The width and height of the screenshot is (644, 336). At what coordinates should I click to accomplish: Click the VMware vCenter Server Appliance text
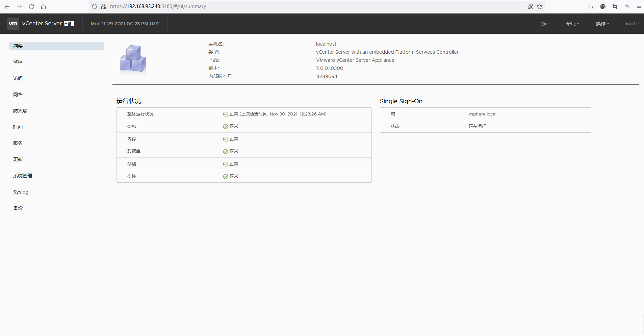pyautogui.click(x=355, y=60)
